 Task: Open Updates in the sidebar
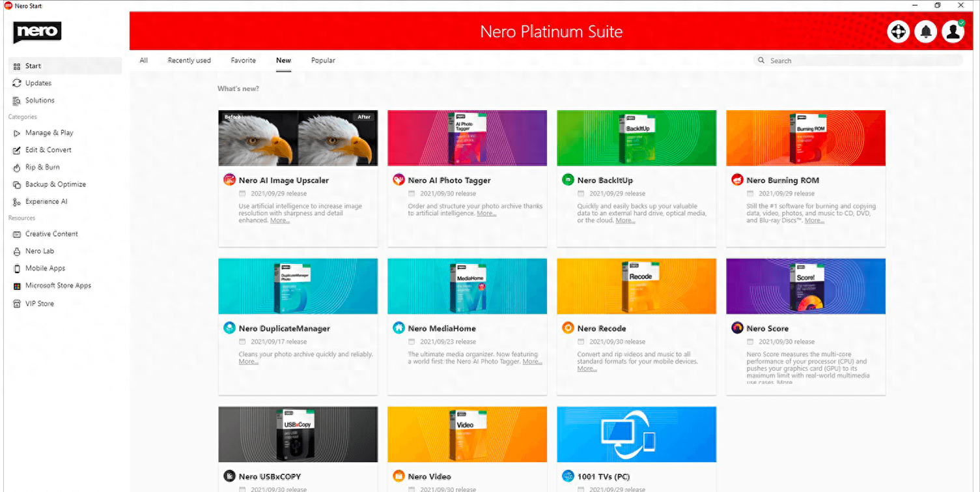click(38, 83)
